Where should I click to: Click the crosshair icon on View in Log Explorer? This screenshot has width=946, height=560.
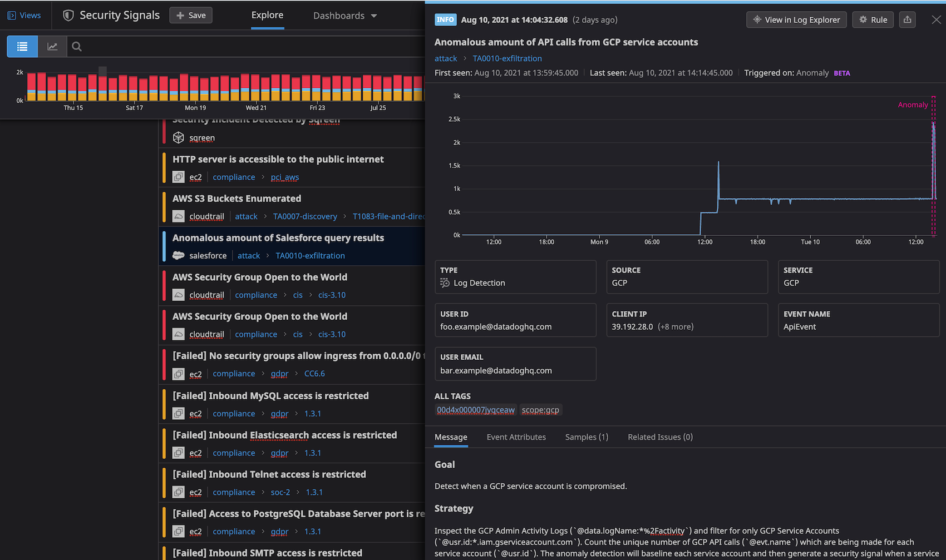point(757,19)
